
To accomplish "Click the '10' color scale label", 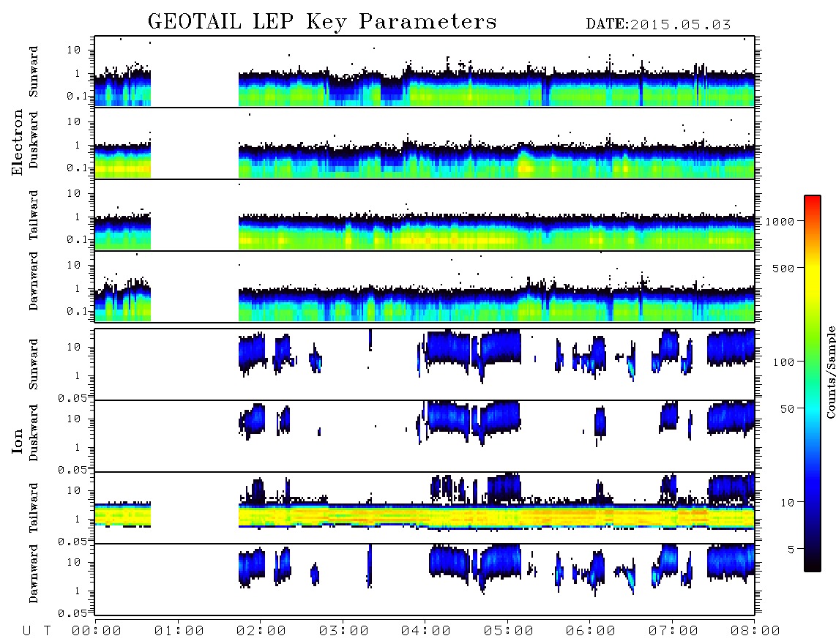I will (x=788, y=502).
